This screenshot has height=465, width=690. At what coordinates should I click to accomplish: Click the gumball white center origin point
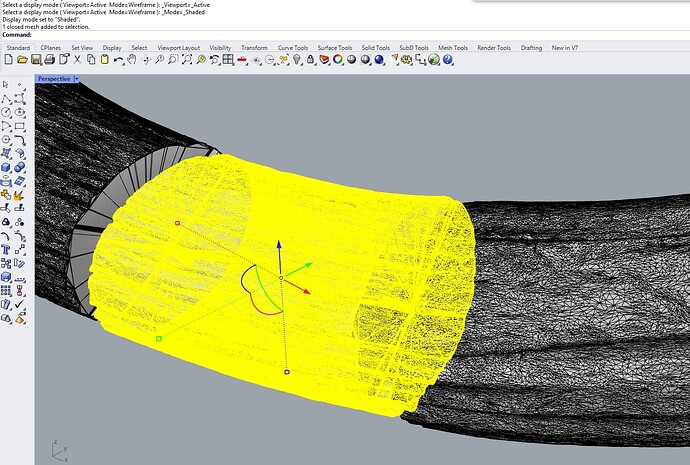(x=281, y=278)
